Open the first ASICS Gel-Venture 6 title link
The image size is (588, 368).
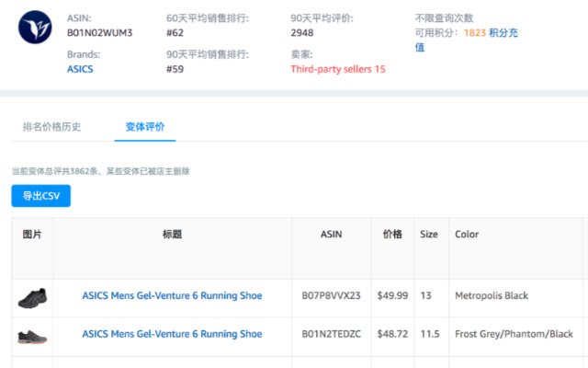(172, 295)
